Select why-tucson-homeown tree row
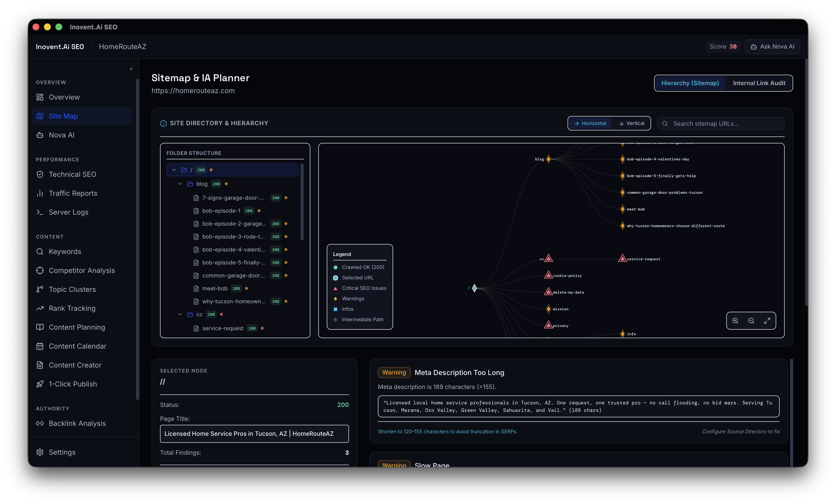836x504 pixels. 232,301
